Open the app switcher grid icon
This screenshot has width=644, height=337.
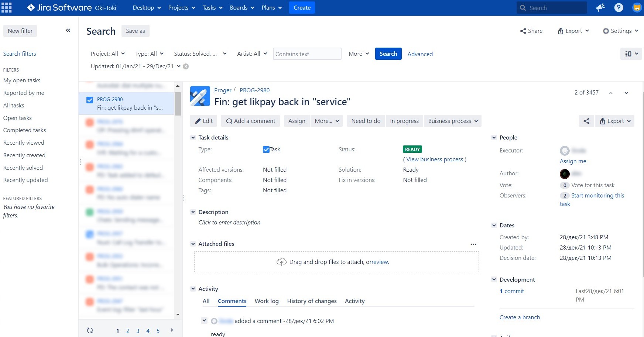coord(7,8)
